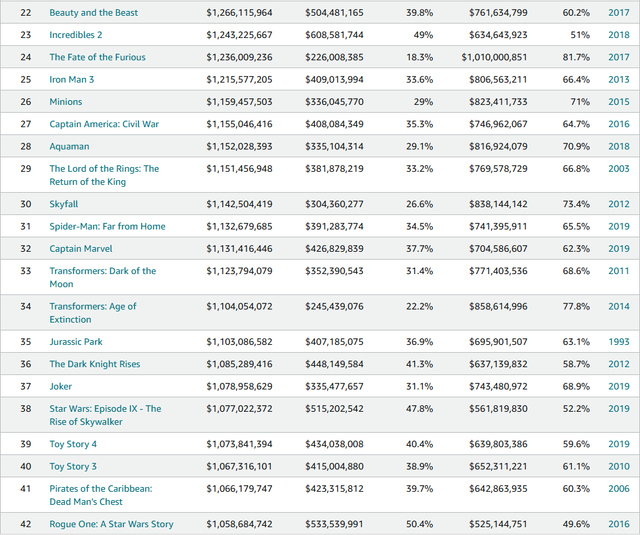Click year 1993 in Jurassic Park row

tap(618, 342)
